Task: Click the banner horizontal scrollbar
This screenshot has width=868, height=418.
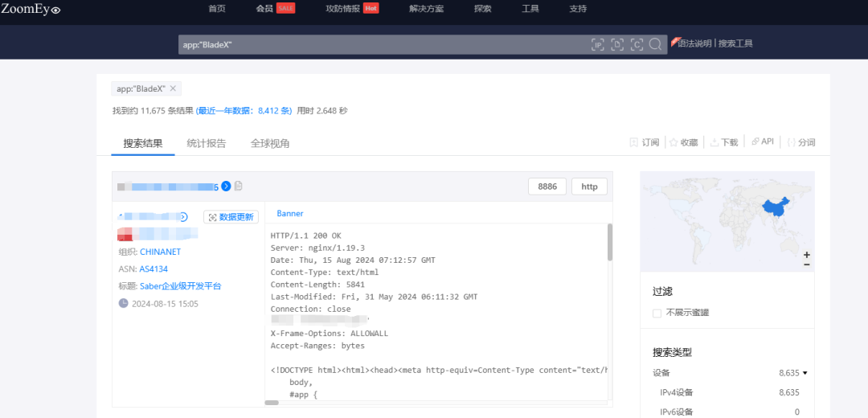Action: click(x=272, y=403)
